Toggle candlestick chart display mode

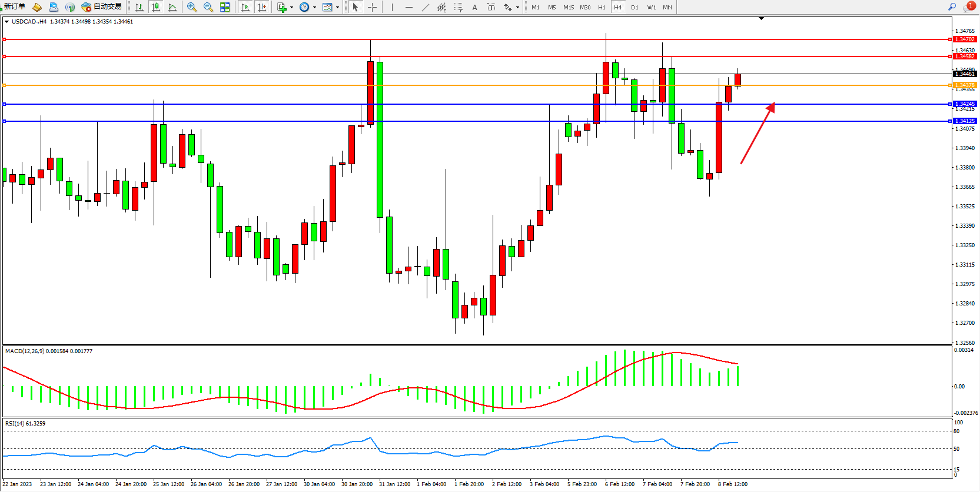pyautogui.click(x=156, y=7)
